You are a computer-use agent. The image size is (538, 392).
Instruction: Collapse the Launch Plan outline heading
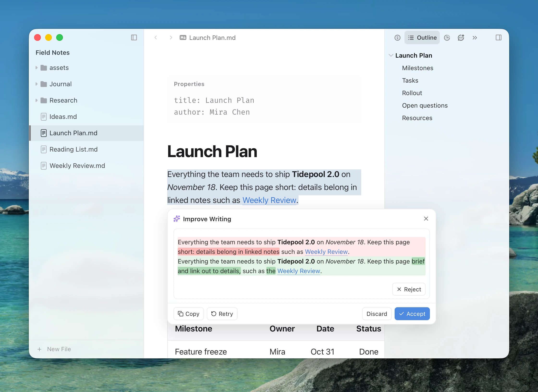[391, 55]
